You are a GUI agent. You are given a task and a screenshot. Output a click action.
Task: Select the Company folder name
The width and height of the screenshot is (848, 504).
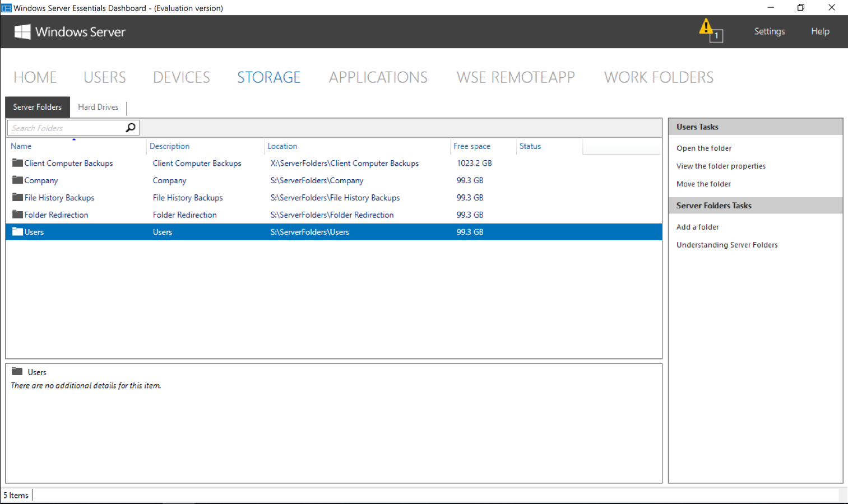tap(41, 181)
